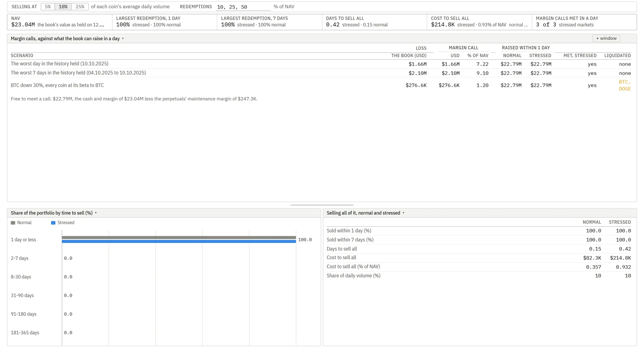Image resolution: width=644 pixels, height=347 pixels.
Task: Click the Largest Redemption, 7 Days card
Action: pyautogui.click(x=270, y=22)
